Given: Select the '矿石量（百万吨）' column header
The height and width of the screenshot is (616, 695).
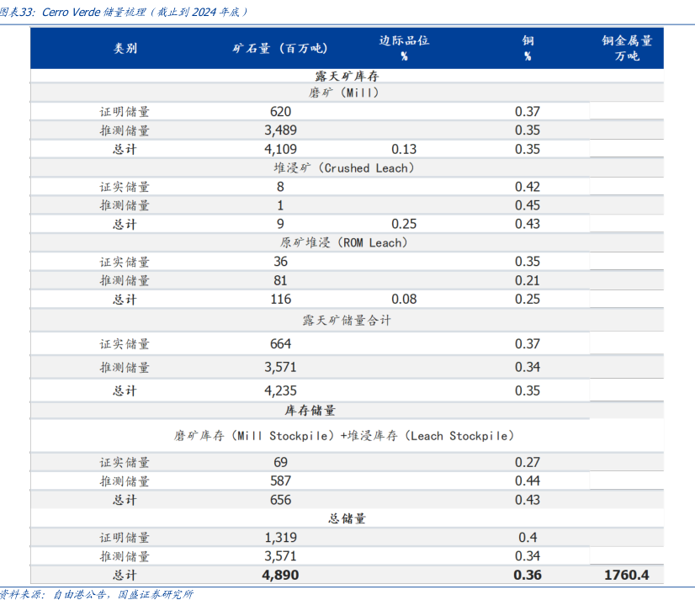Looking at the screenshot, I should tap(280, 48).
